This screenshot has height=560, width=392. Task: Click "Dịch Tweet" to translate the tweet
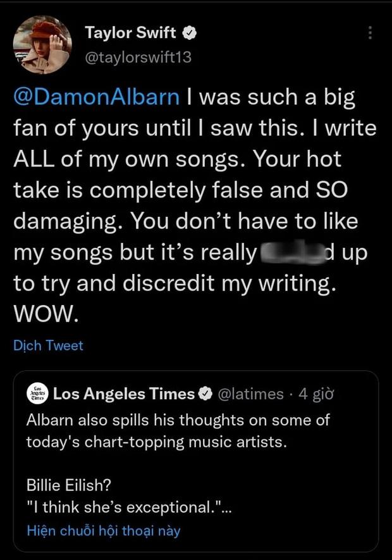point(48,345)
